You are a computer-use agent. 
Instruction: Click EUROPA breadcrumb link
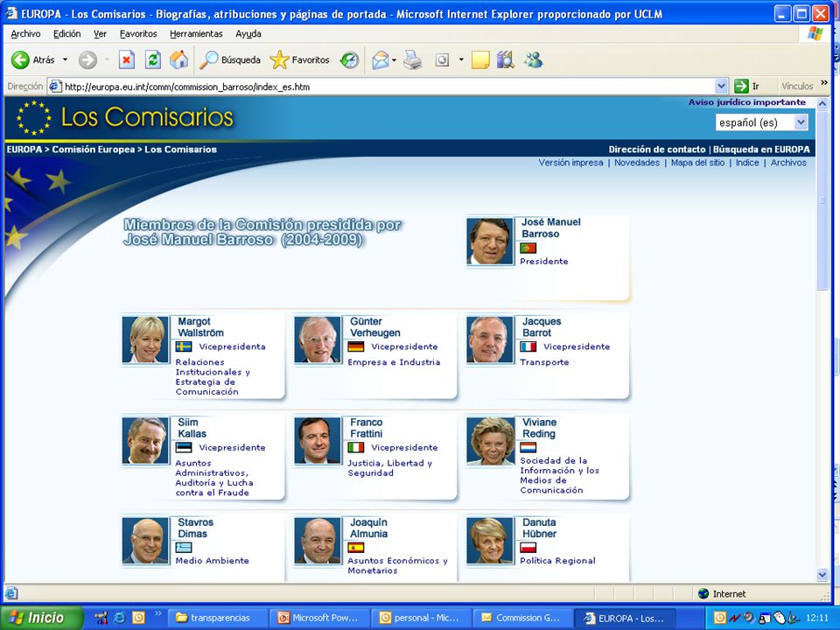(x=24, y=150)
